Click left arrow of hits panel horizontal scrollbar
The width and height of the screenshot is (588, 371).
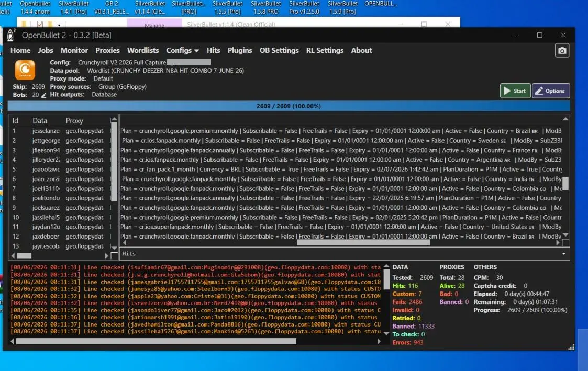[125, 242]
